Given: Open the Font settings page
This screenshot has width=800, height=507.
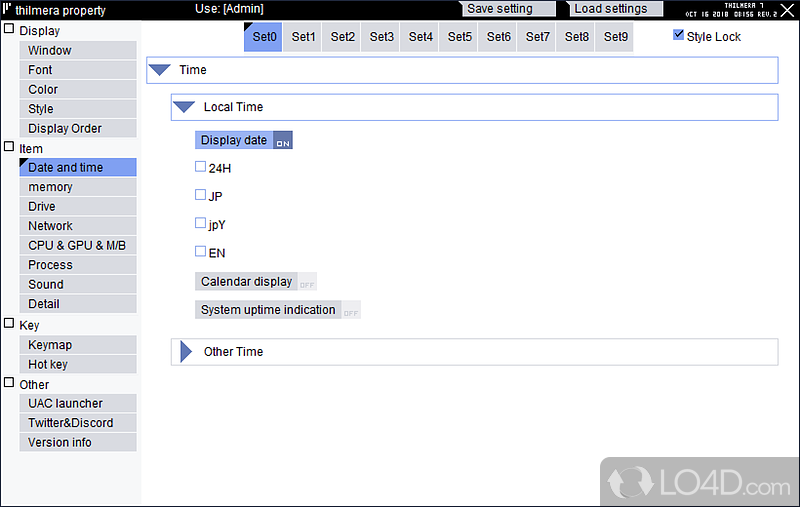Looking at the screenshot, I should tap(78, 70).
